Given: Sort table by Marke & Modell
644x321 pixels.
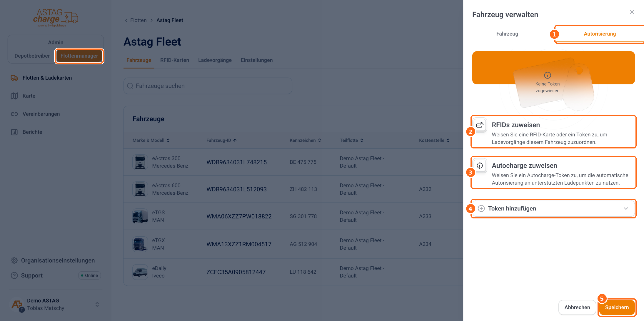Looking at the screenshot, I should (x=151, y=141).
